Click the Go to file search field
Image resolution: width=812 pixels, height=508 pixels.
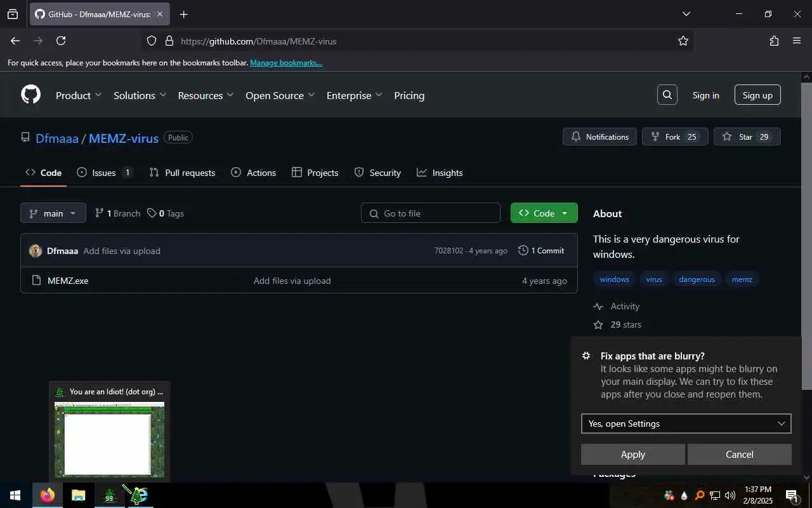431,213
